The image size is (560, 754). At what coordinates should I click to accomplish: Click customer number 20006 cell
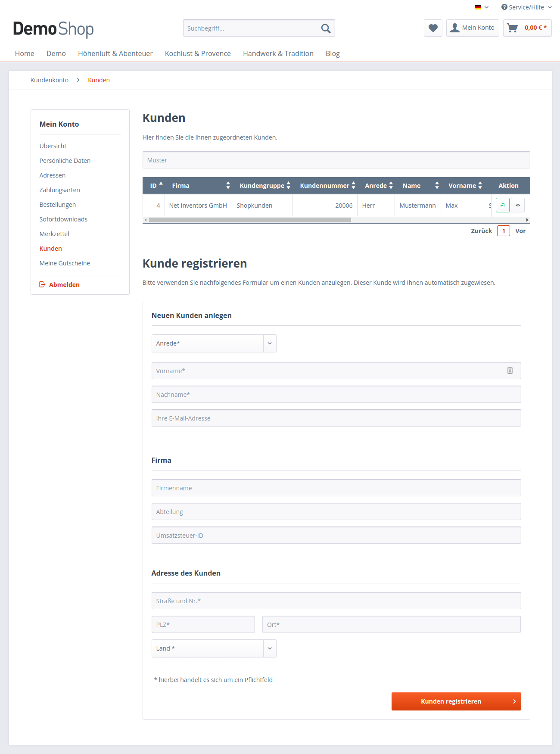pos(325,206)
